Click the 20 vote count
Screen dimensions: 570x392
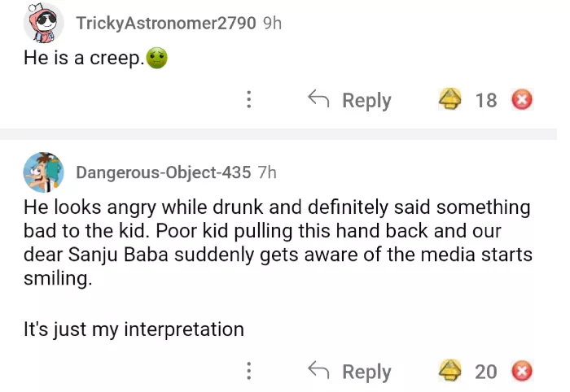(x=485, y=372)
